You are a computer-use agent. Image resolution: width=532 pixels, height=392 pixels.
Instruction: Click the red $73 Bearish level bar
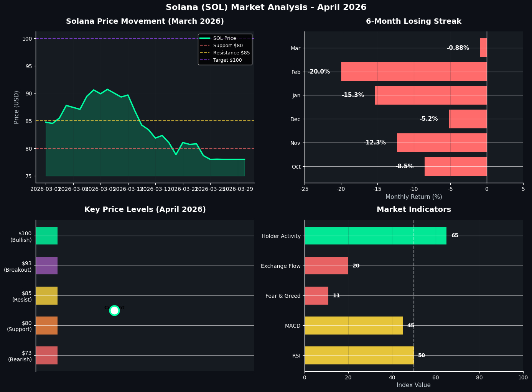pos(47,355)
